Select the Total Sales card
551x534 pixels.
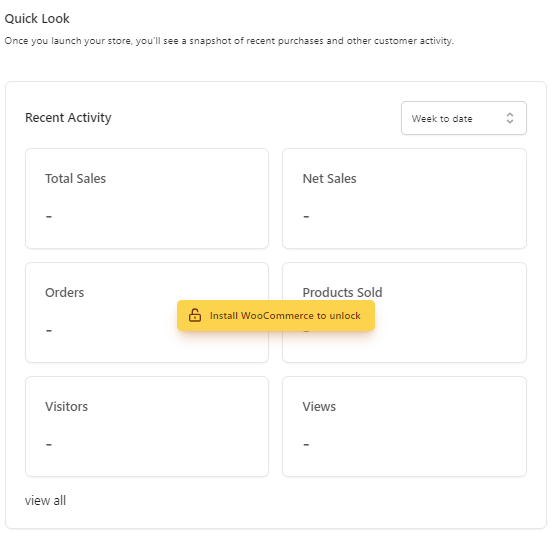[147, 198]
